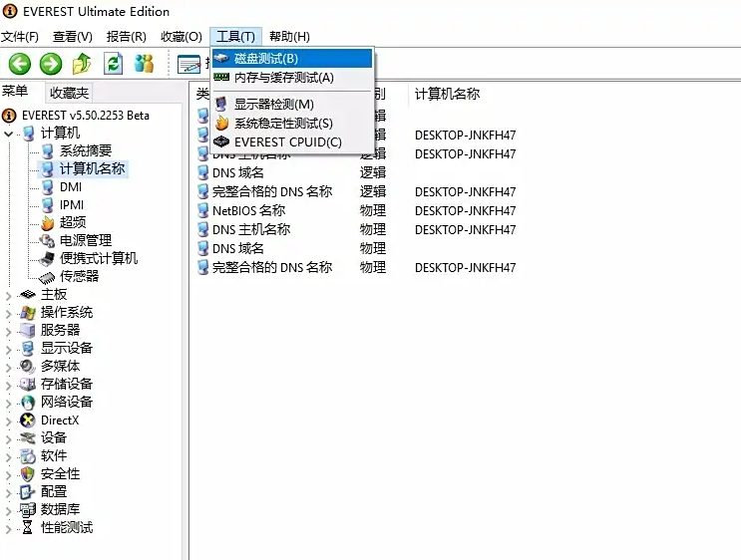Select 磁盘测试(B) menu entry

292,59
